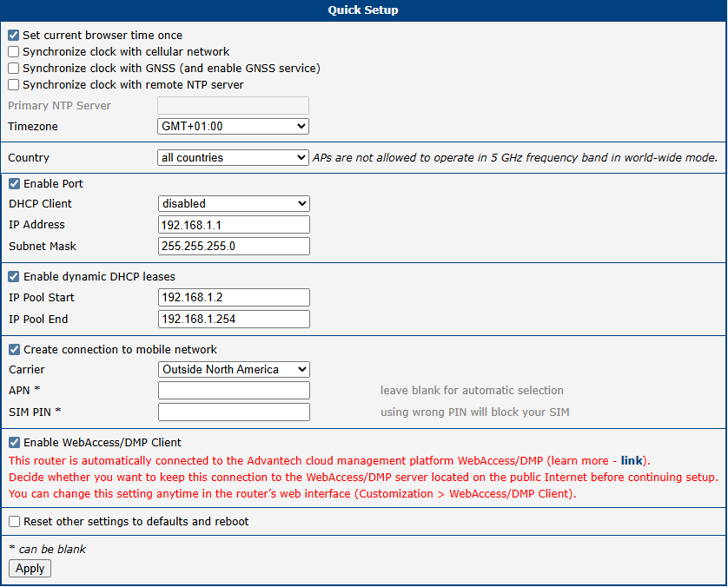Open the DHCP Client dropdown
This screenshot has height=587, width=728.
click(234, 204)
